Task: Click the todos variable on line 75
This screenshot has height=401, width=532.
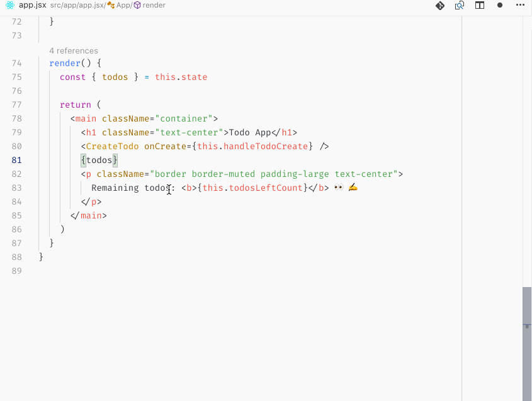Action: [x=115, y=77]
